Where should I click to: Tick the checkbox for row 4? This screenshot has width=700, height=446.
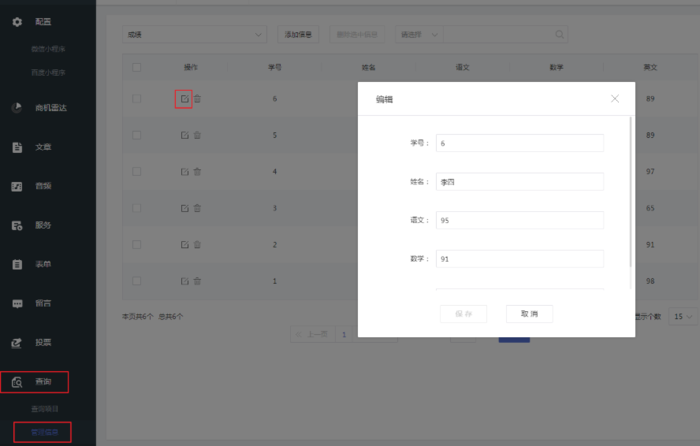[137, 171]
